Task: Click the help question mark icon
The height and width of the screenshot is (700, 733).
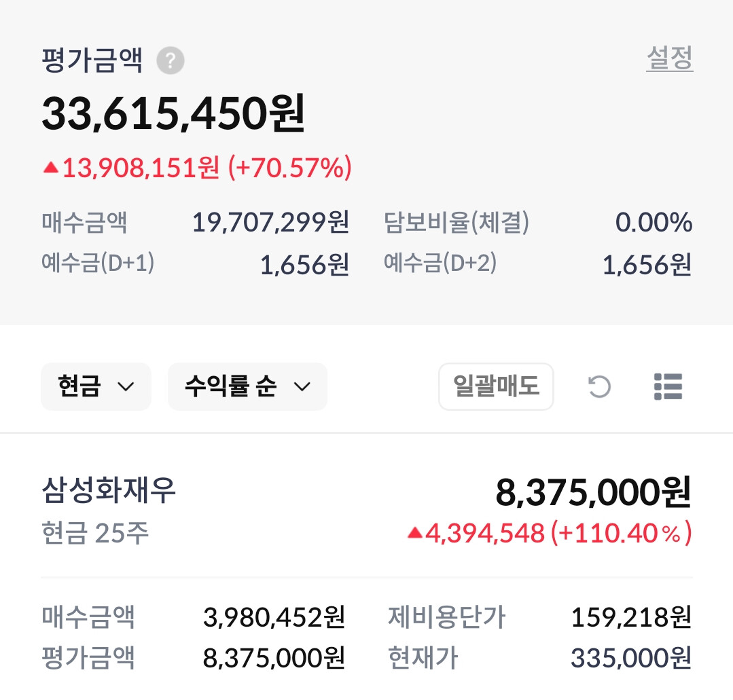Action: click(171, 61)
